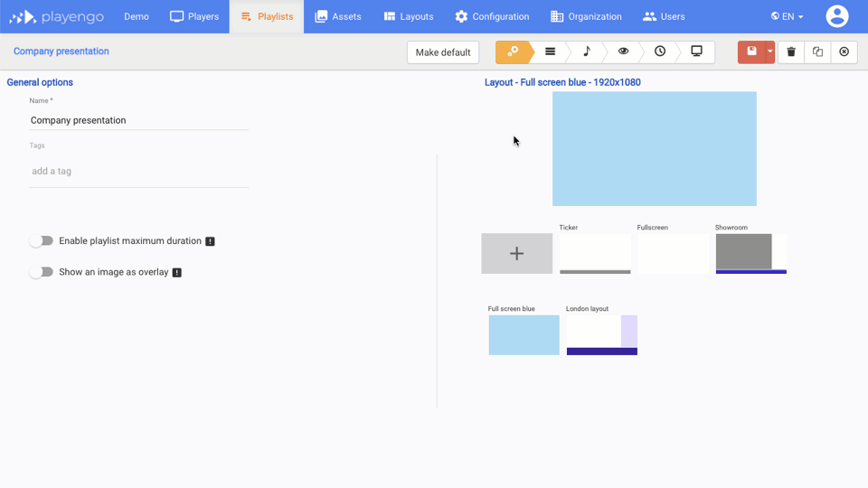Open the user account avatar menu
868x488 pixels.
point(837,16)
